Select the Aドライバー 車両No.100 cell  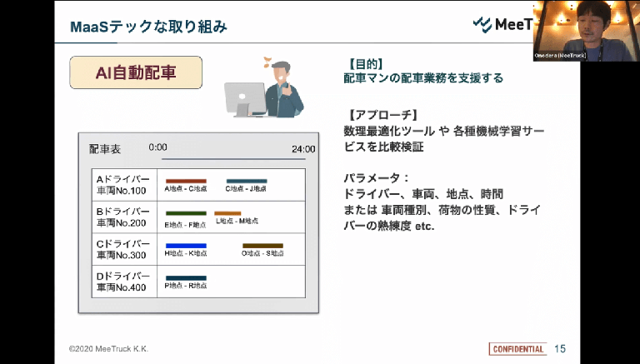click(x=124, y=185)
